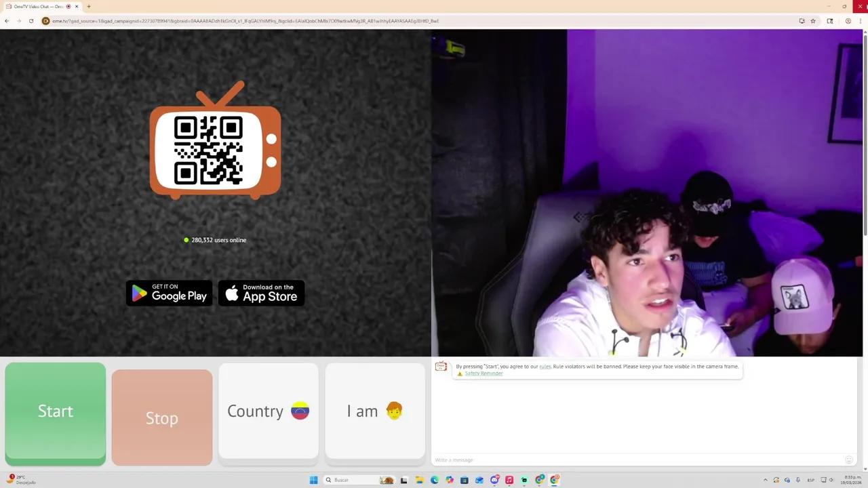Open the weather widget showing 29°C

coord(20,480)
